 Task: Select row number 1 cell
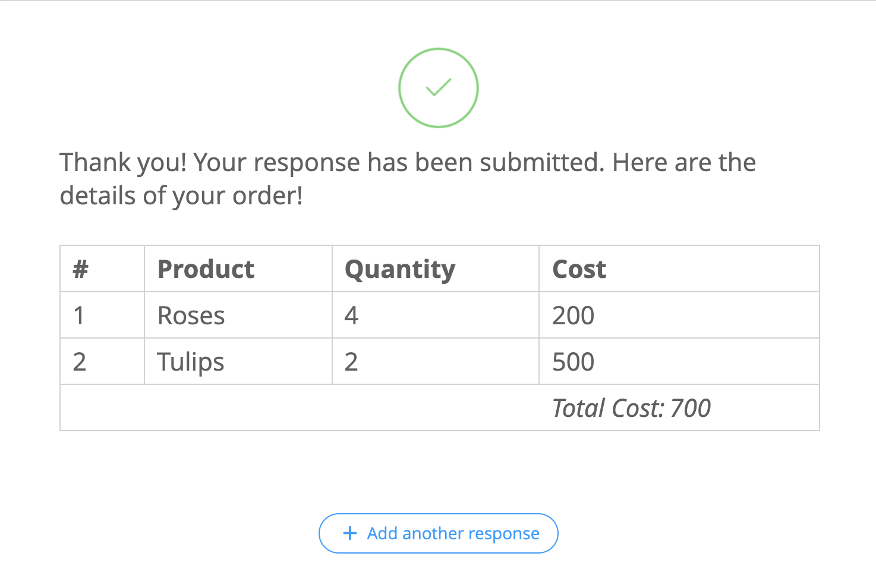79,315
